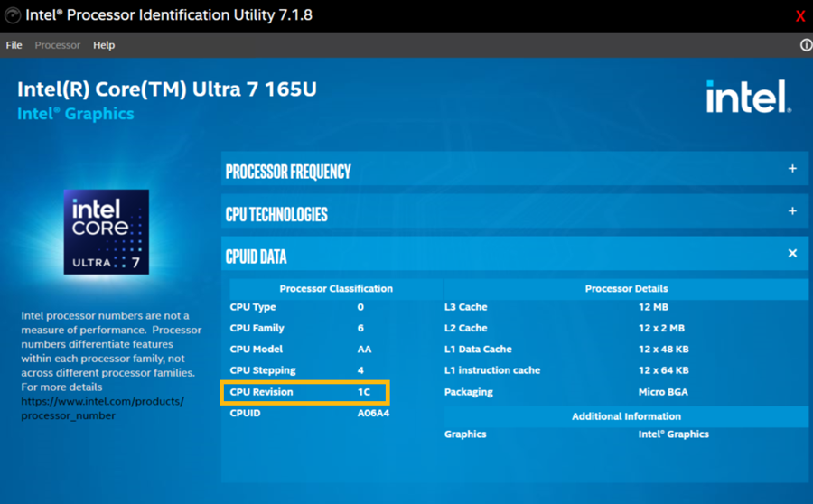This screenshot has height=504, width=813.
Task: Click the Intel Graphics value in Additional Information
Action: tap(674, 434)
